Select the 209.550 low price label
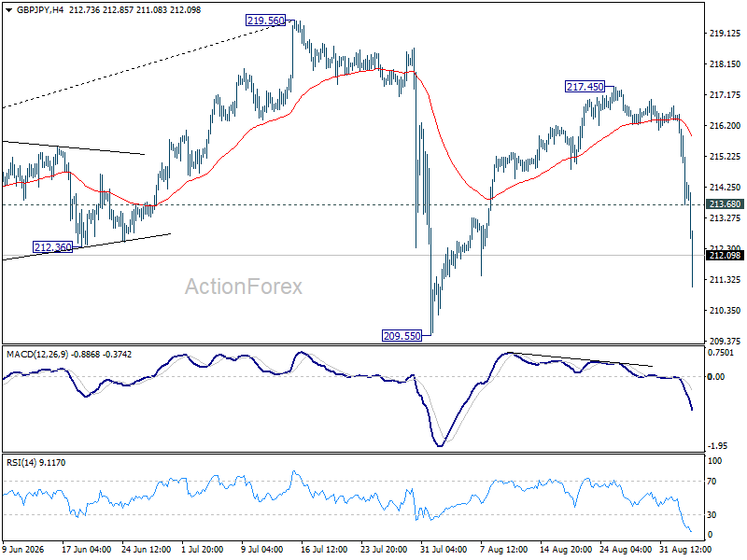 tap(402, 336)
